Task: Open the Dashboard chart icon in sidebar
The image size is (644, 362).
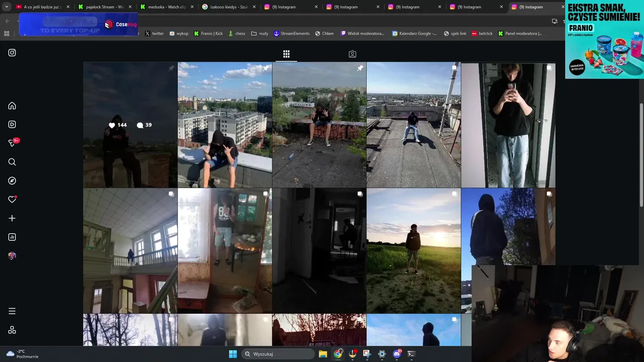Action: 12,237
